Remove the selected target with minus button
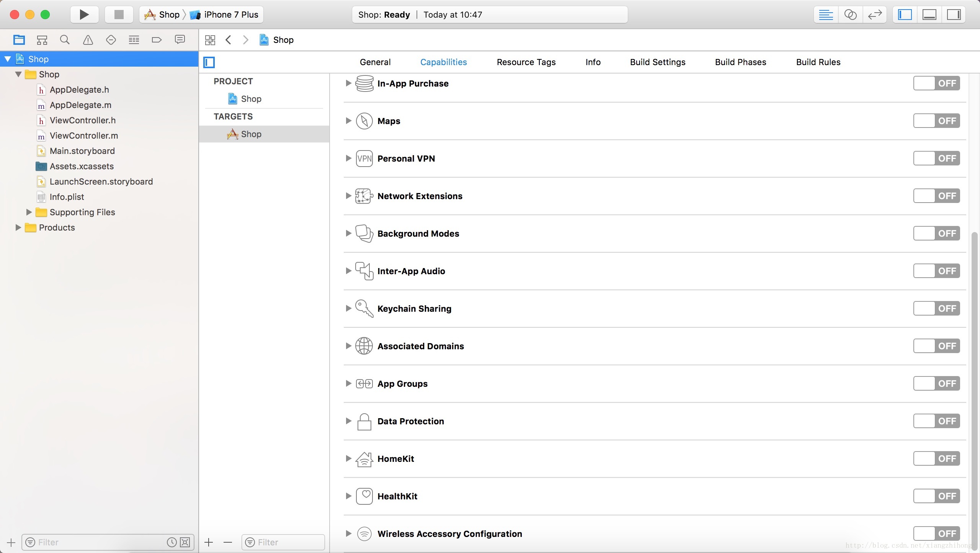This screenshot has height=553, width=980. click(228, 542)
